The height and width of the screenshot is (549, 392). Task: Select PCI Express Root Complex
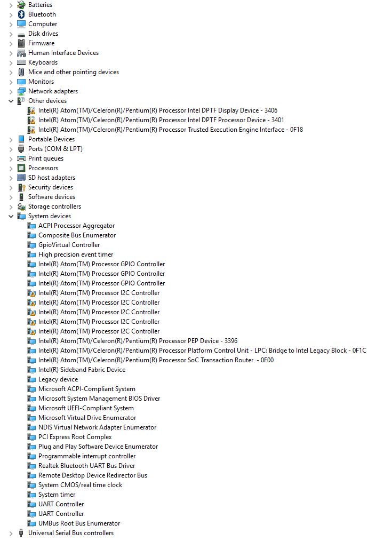coord(75,437)
